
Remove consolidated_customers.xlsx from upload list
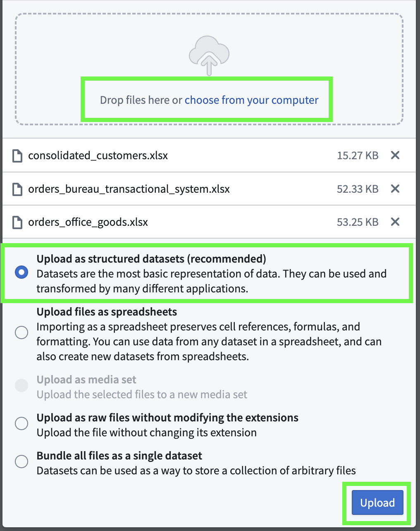click(x=395, y=155)
